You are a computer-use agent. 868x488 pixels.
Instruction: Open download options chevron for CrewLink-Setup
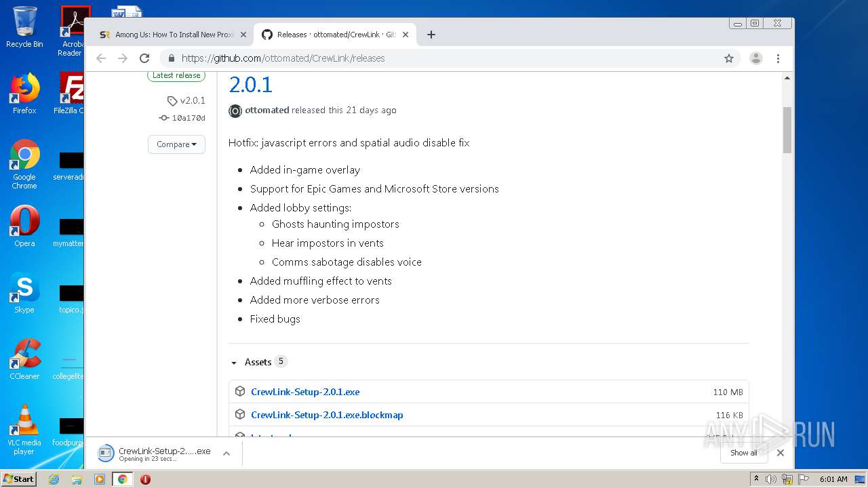tap(226, 453)
